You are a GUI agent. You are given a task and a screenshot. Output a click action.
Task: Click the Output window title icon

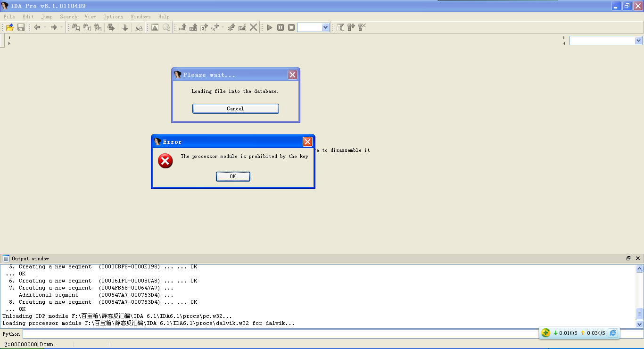6,258
